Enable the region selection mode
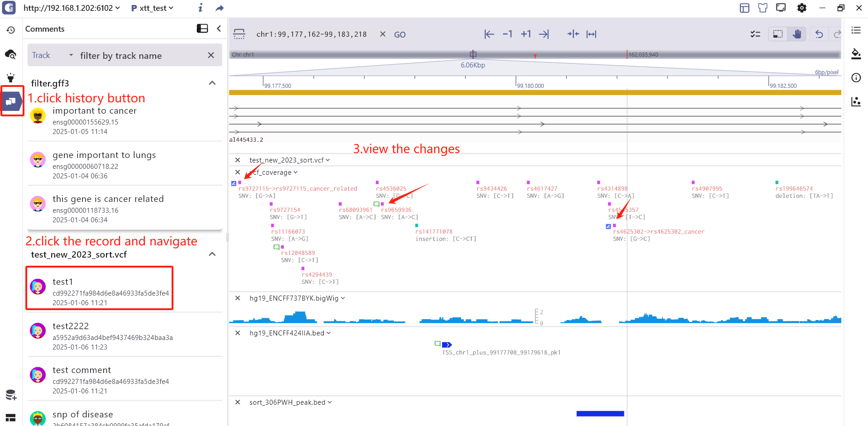 (x=778, y=34)
